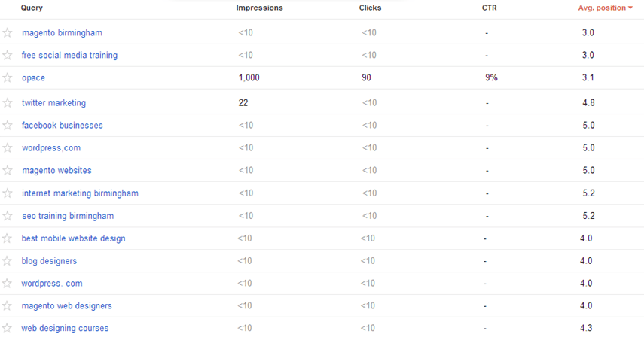The height and width of the screenshot is (337, 644).
Task: Open 'magento web designers' query link
Action: (66, 305)
